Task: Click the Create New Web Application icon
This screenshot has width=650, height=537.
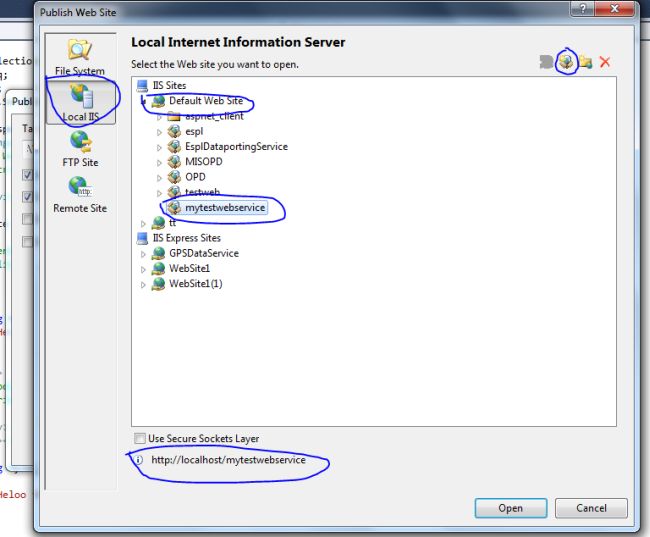Action: click(x=566, y=62)
